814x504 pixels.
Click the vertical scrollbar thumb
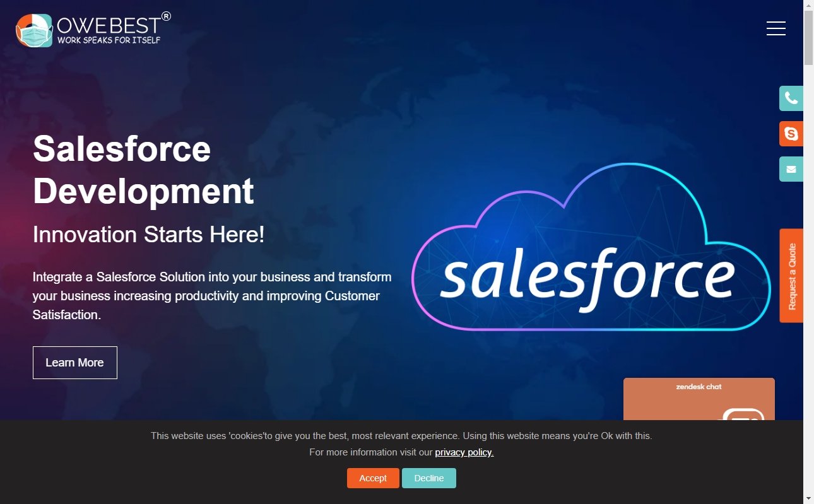808,38
